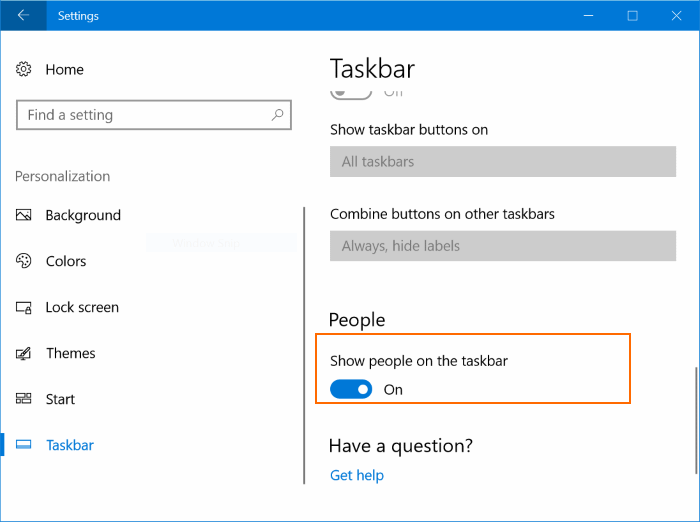Click the Colors palette icon
700x522 pixels.
(x=24, y=261)
